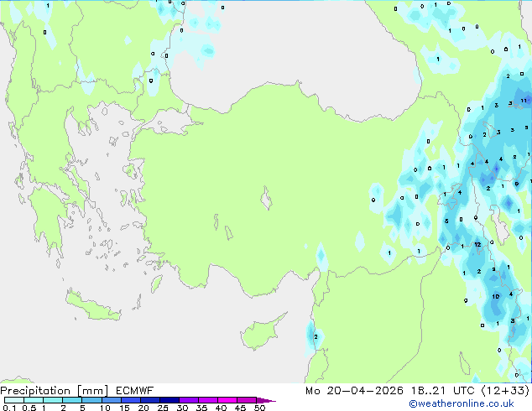Click the legend label '45'
The image size is (532, 411).
(x=240, y=408)
